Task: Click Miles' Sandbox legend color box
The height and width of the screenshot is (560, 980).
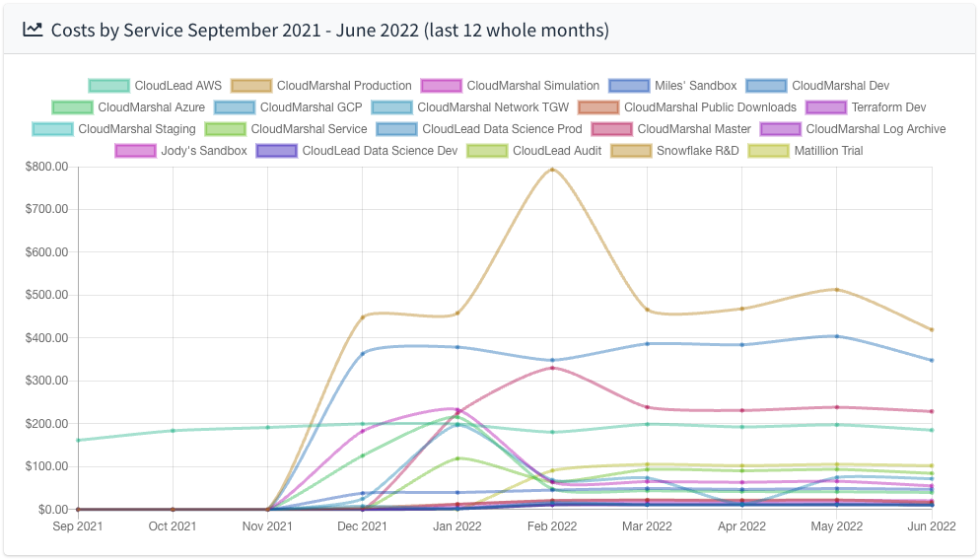Action: [x=628, y=86]
